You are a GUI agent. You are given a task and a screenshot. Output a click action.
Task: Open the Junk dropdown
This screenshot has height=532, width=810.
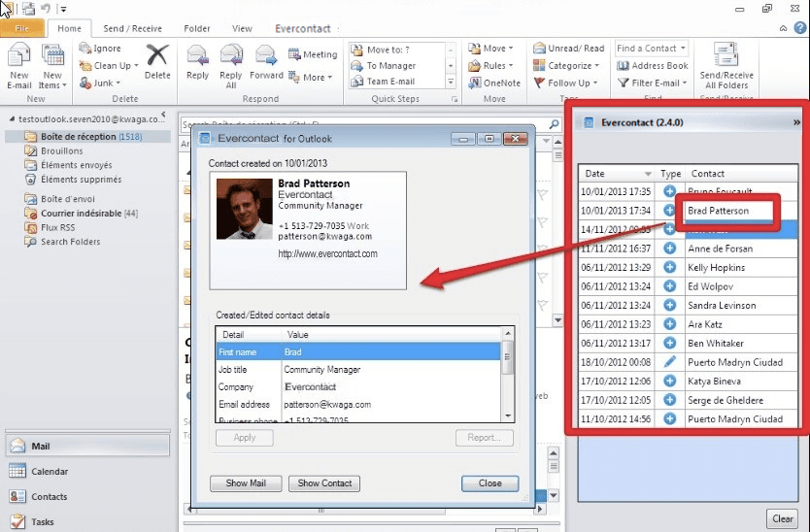[100, 83]
